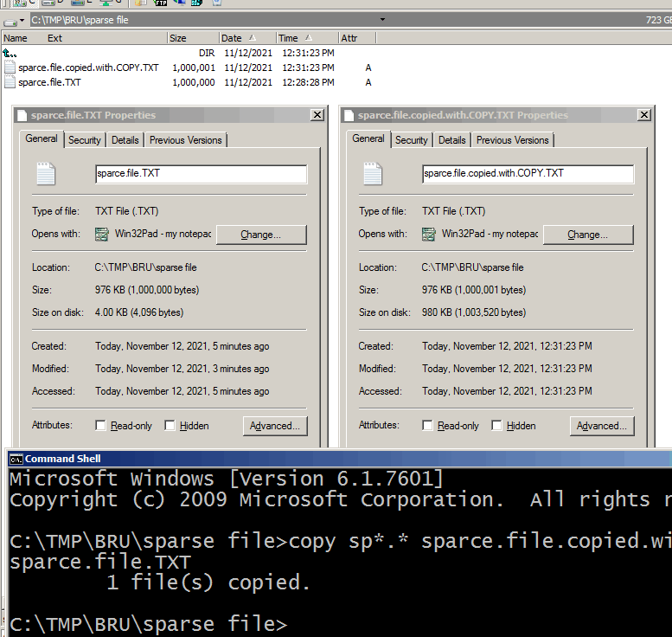Click Advanced button in sparce.file.TXT Properties
Viewport: 672px width, 637px height.
coord(275,426)
